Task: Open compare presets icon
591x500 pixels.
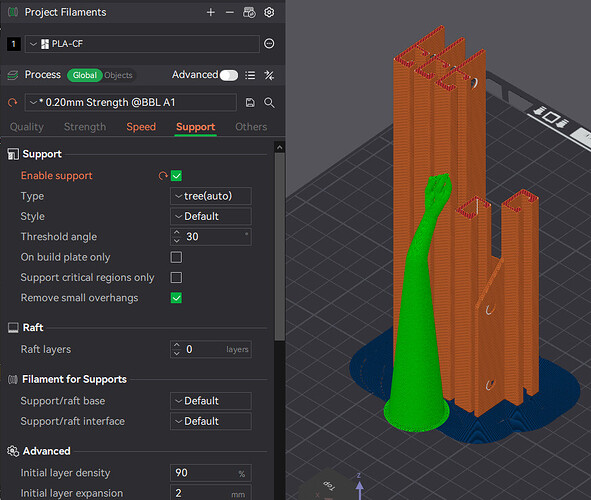Action: coord(269,75)
